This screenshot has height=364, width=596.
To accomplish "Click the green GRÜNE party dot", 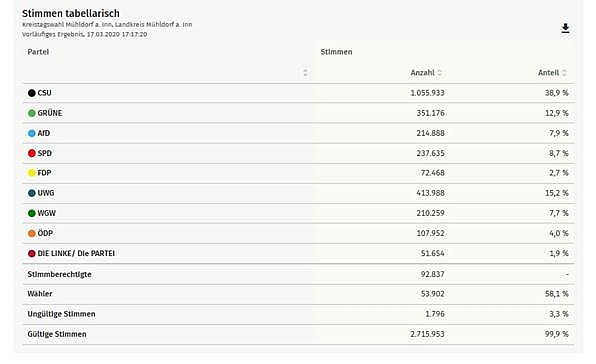I will 32,113.
